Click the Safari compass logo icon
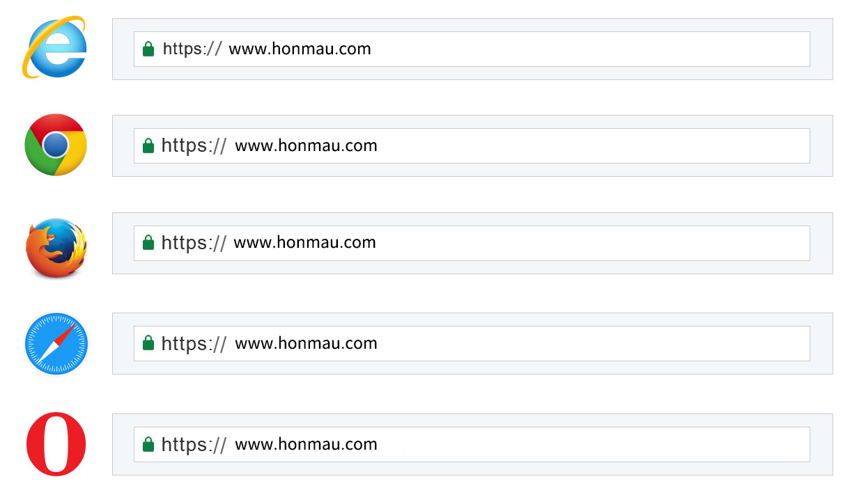This screenshot has height=504, width=859. (56, 345)
